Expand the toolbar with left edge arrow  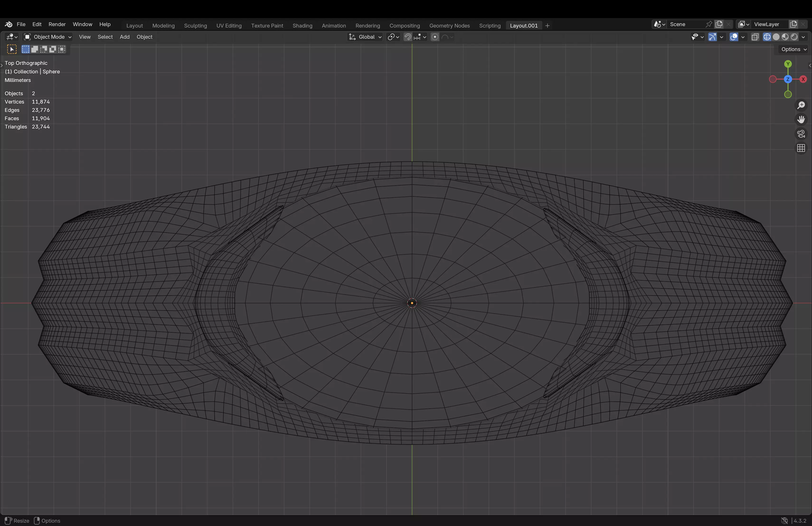click(2, 66)
